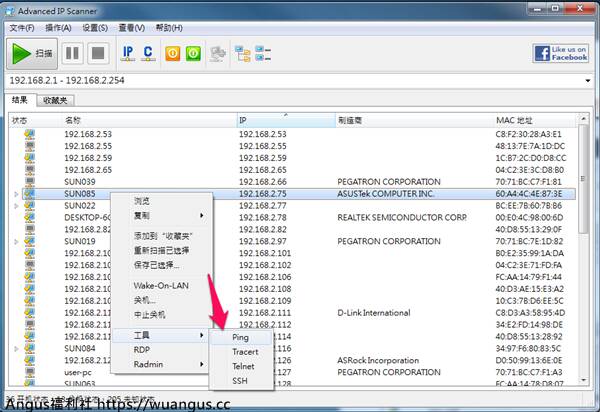Select MAC address C8:F2:30:28:A3:E1
The height and width of the screenshot is (412, 600).
528,134
